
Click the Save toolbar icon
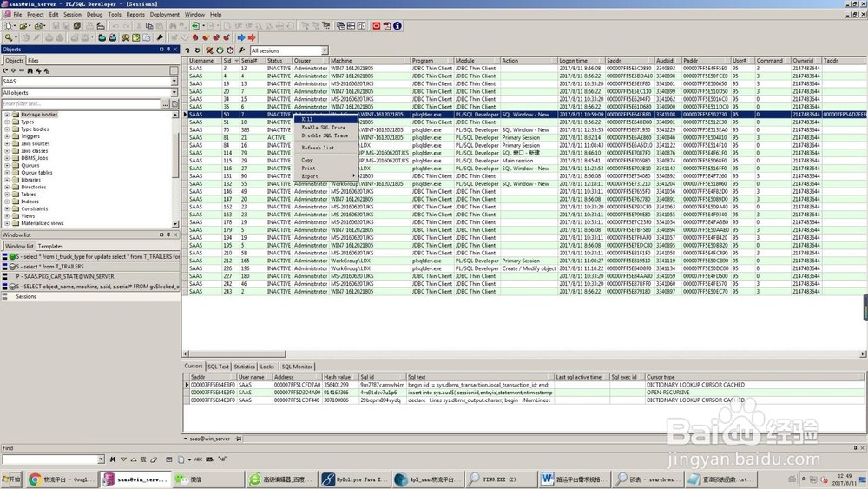click(x=56, y=26)
